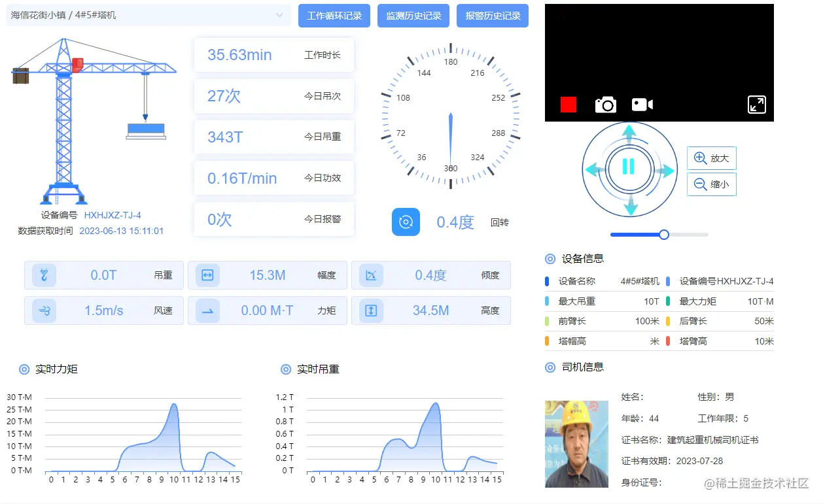Image resolution: width=823 pixels, height=504 pixels.
Task: Click the snapshot camera icon in the video player
Action: [x=605, y=104]
